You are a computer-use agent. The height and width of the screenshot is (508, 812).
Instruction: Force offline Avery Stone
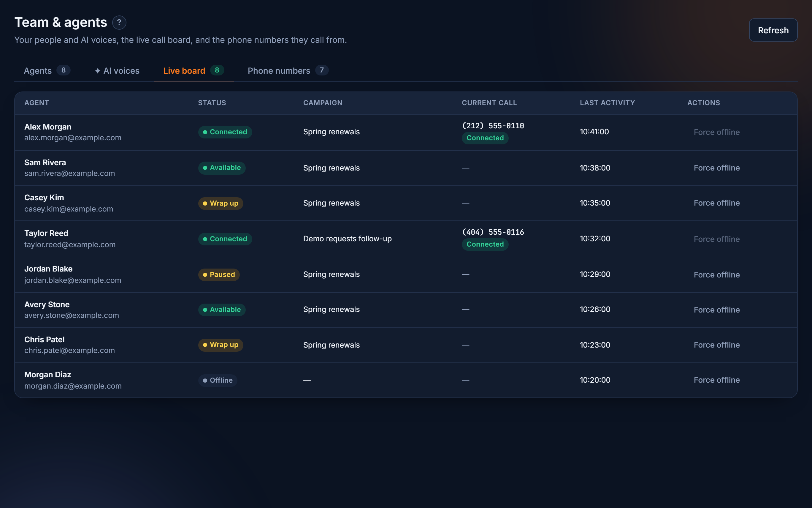pyautogui.click(x=717, y=310)
